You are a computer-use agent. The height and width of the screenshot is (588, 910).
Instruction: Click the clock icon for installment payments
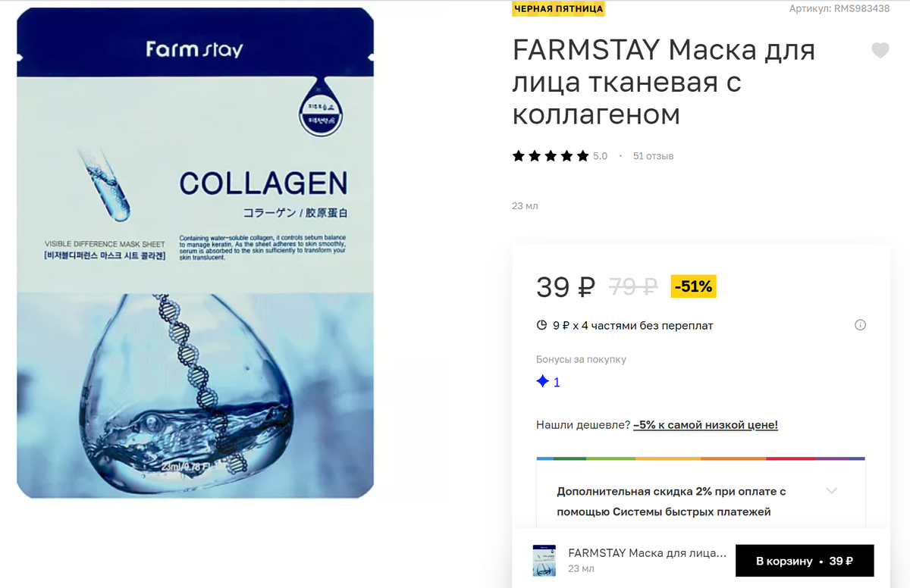tap(541, 325)
